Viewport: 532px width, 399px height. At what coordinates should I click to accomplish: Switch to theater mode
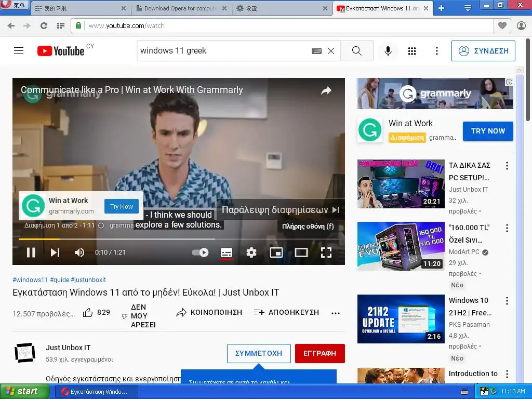click(301, 252)
